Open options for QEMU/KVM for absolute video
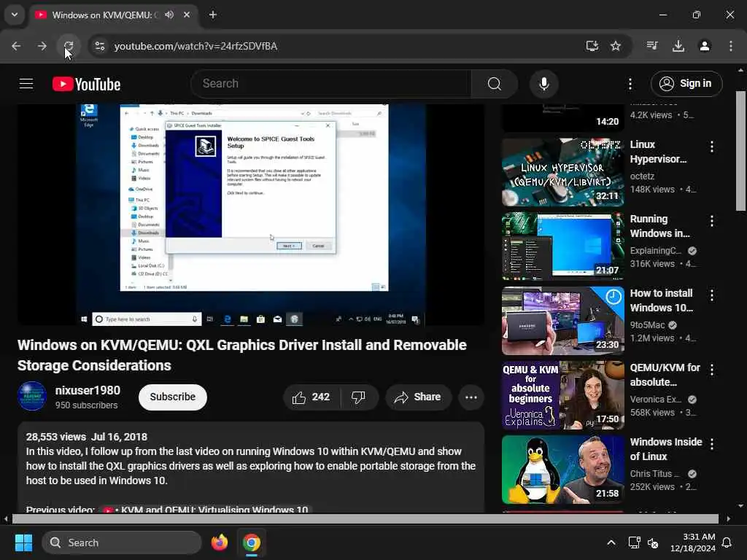 712,370
